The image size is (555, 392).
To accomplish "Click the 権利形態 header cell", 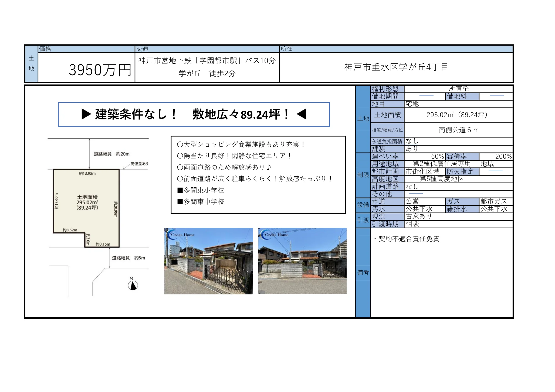I will pyautogui.click(x=387, y=89).
